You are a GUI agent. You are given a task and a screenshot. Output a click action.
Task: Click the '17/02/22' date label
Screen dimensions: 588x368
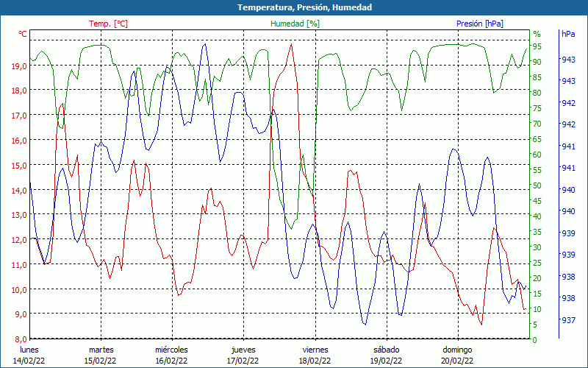[x=243, y=361]
